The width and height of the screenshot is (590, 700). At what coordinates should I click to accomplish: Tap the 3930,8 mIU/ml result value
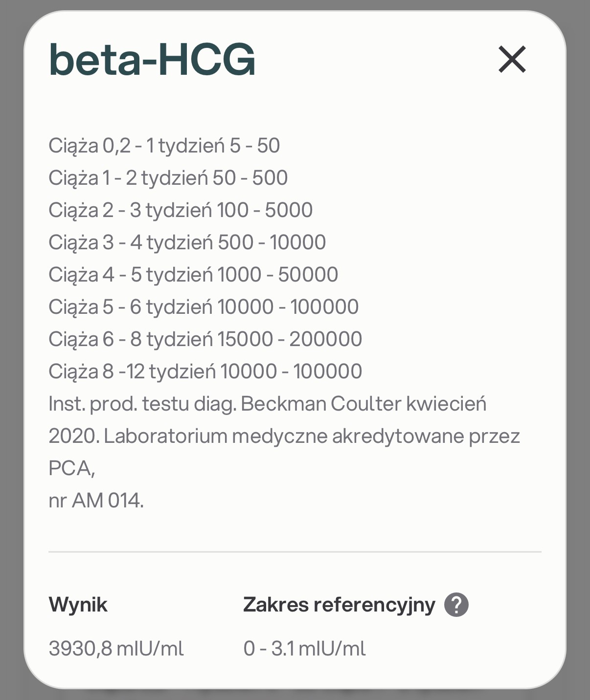click(x=116, y=649)
